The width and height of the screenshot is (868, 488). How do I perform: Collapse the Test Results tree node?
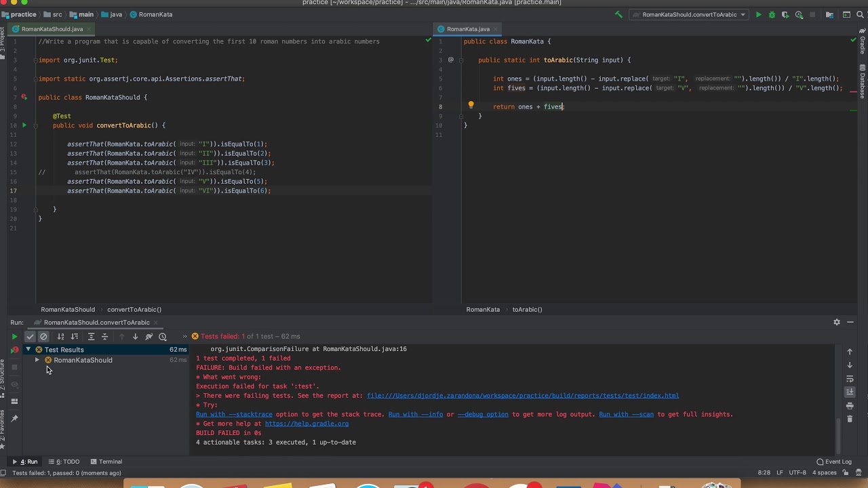(x=28, y=350)
